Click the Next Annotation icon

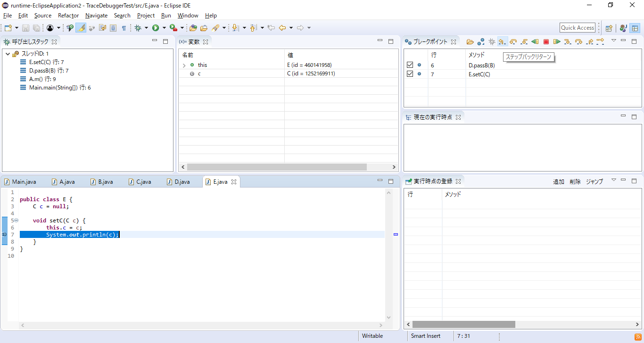236,28
